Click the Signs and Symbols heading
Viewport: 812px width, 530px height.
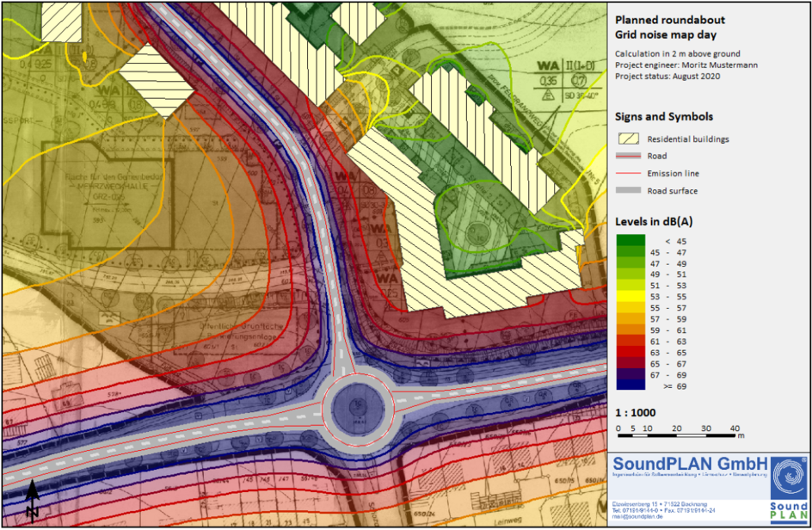663,117
